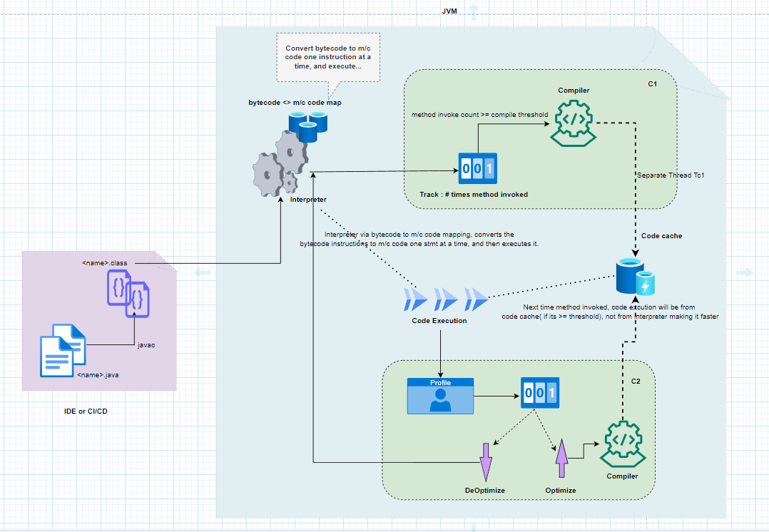This screenshot has width=769, height=532.
Task: Click the left canvas pan arrow
Action: pyautogui.click(x=203, y=272)
